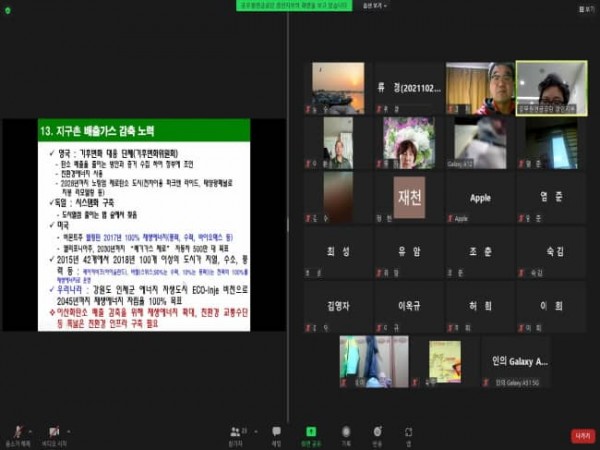Select the sunset harbor photo participant tile
Viewport: 600px width, 450px height.
[338, 88]
